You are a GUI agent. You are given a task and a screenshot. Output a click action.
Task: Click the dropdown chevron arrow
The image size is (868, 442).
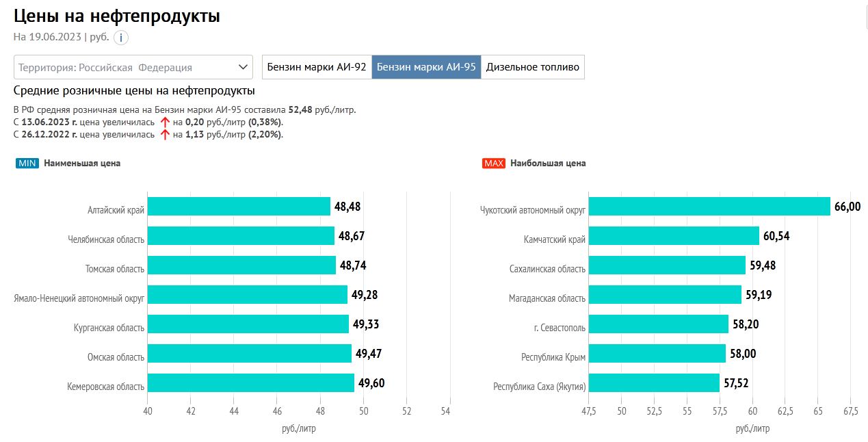point(244,67)
